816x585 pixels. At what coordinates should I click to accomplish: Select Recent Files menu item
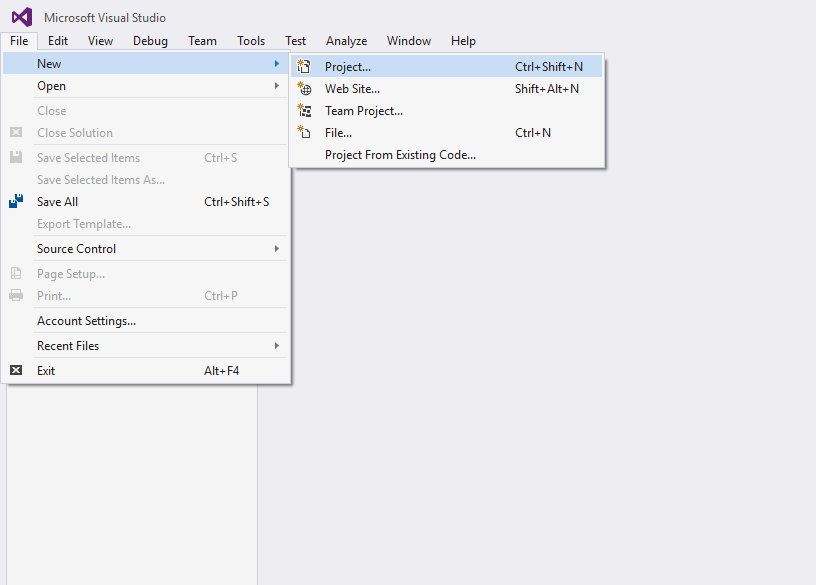[146, 346]
